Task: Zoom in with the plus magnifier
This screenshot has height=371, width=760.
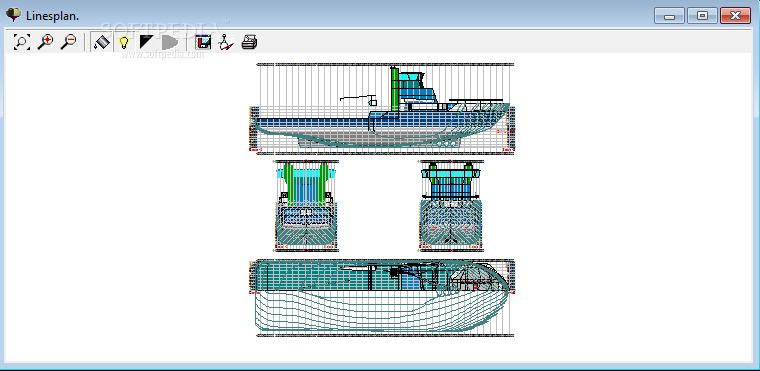Action: (x=45, y=42)
